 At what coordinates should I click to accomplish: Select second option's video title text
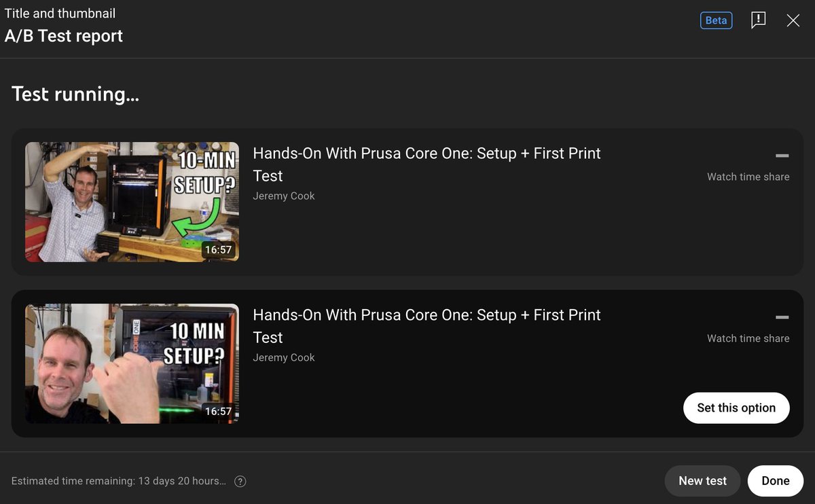[x=427, y=326]
